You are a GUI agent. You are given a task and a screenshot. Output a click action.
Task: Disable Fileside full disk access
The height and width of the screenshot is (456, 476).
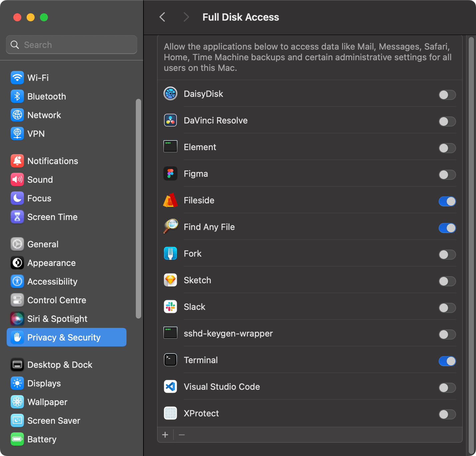pos(447,201)
